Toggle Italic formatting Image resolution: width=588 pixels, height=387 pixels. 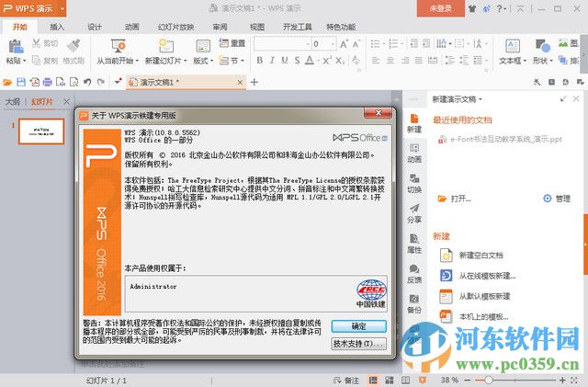pyautogui.click(x=272, y=60)
